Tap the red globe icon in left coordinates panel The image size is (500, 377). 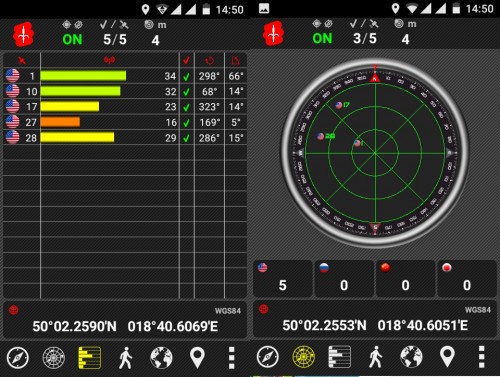tap(14, 310)
